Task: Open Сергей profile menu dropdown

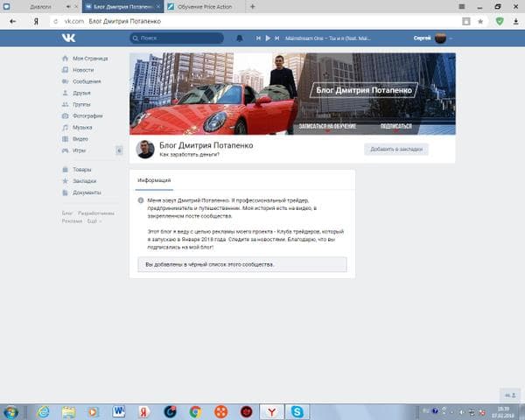Action: click(433, 38)
